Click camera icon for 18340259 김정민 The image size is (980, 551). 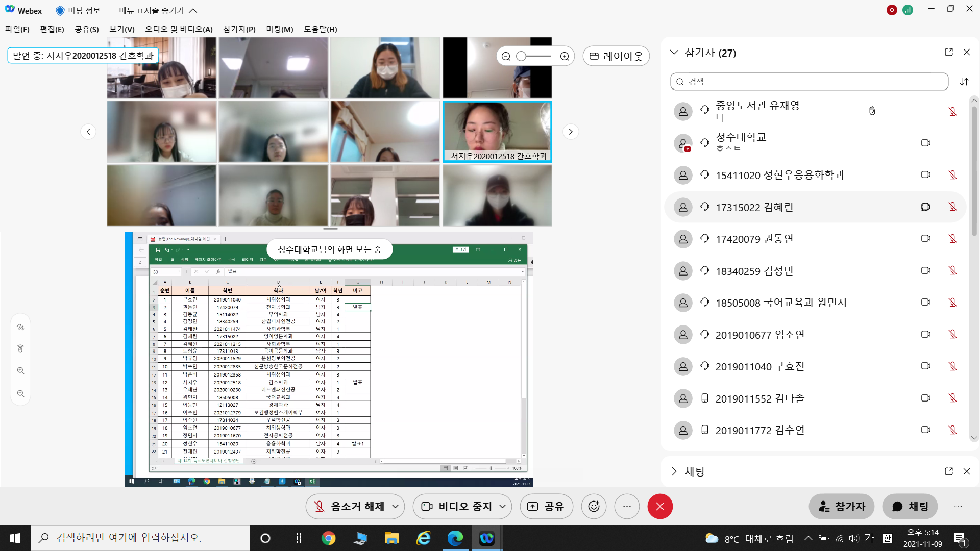tap(925, 270)
